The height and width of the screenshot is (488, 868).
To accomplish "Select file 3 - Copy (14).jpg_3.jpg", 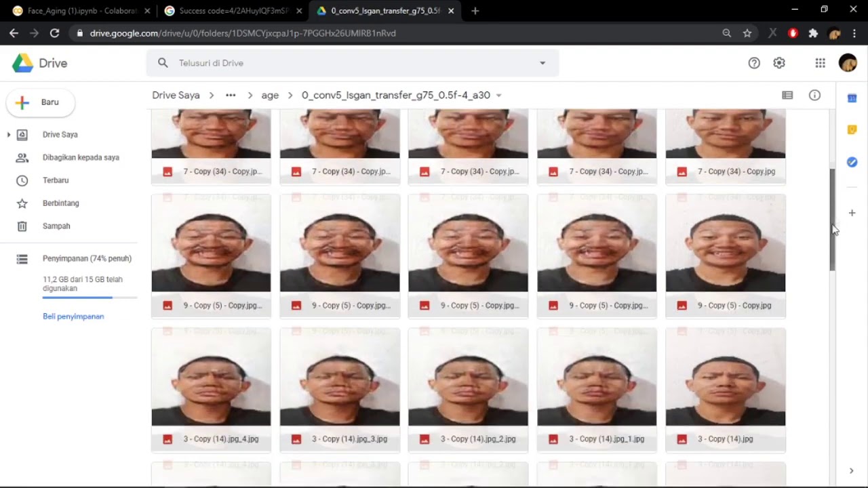I will [340, 390].
